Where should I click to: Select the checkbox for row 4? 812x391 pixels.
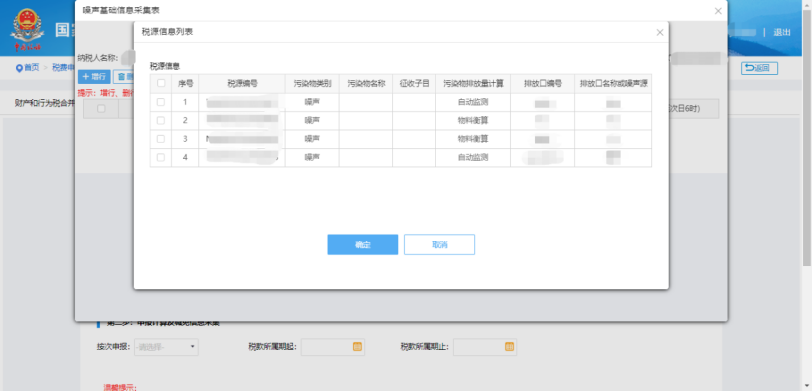161,157
